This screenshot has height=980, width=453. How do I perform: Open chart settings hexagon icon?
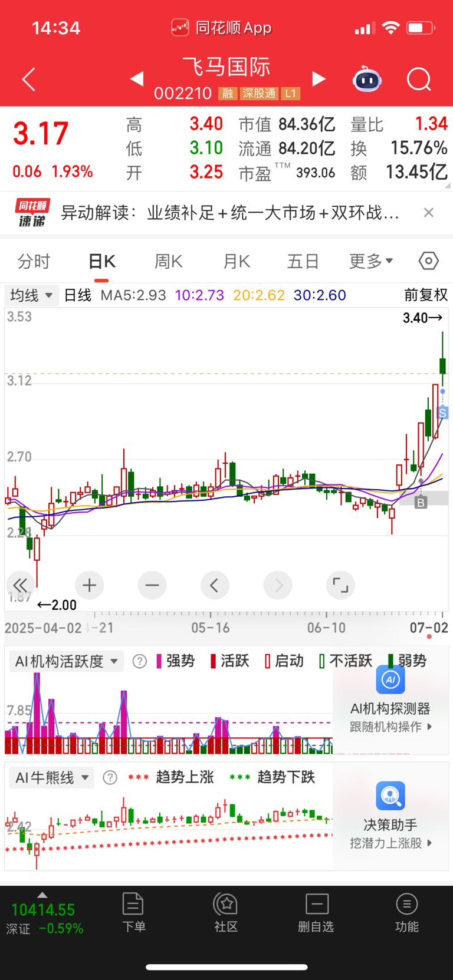(x=428, y=260)
